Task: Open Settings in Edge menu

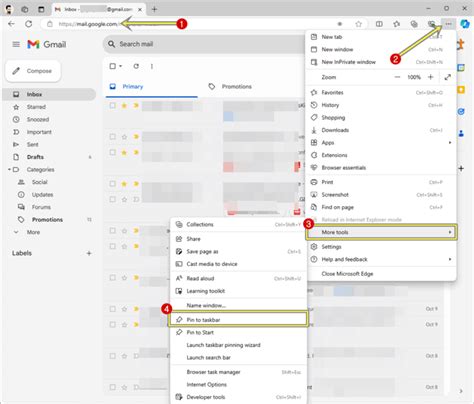Action: coord(381,247)
